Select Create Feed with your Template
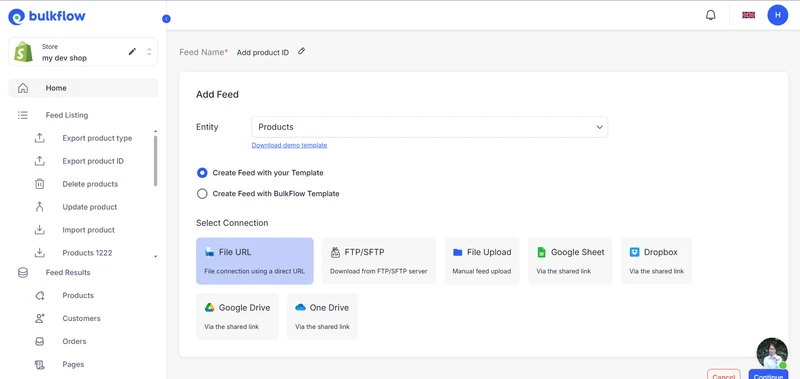This screenshot has height=379, width=800. tap(202, 173)
